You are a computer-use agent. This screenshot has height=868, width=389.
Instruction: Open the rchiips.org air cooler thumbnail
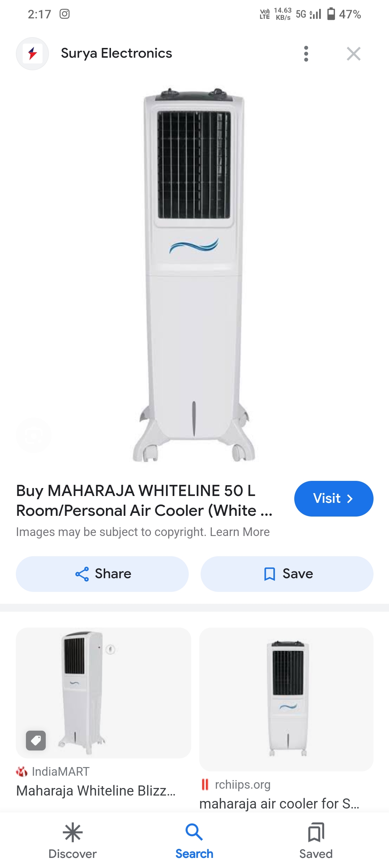[x=286, y=699]
